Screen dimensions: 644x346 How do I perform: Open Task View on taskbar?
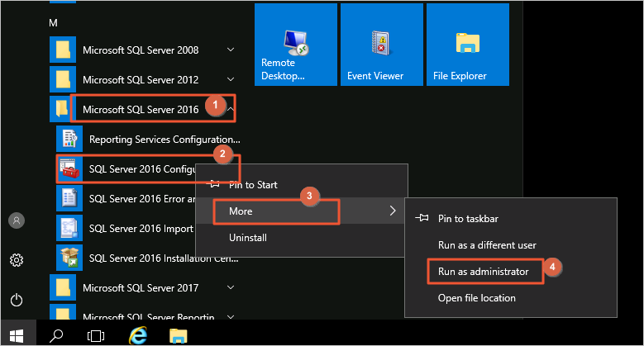coord(96,336)
